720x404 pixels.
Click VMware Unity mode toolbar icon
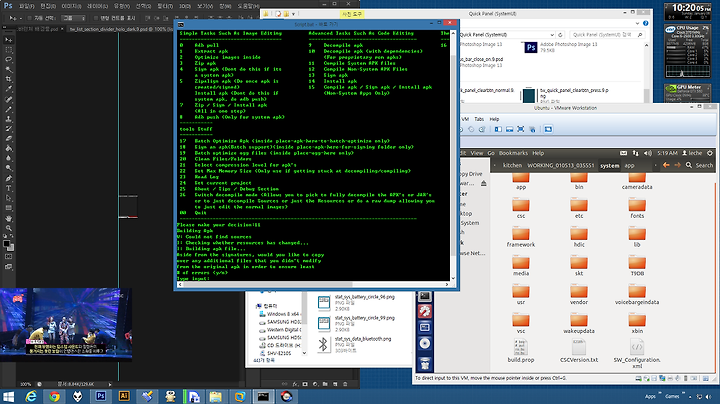[532, 129]
